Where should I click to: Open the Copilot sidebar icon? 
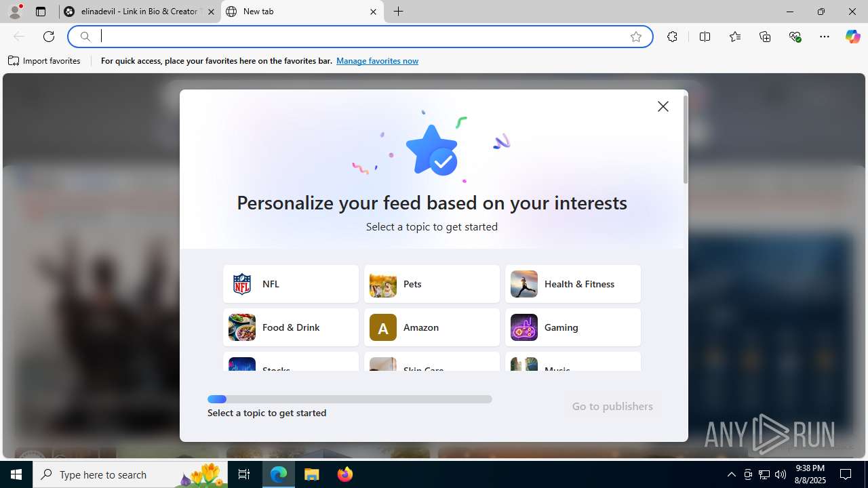tap(852, 37)
